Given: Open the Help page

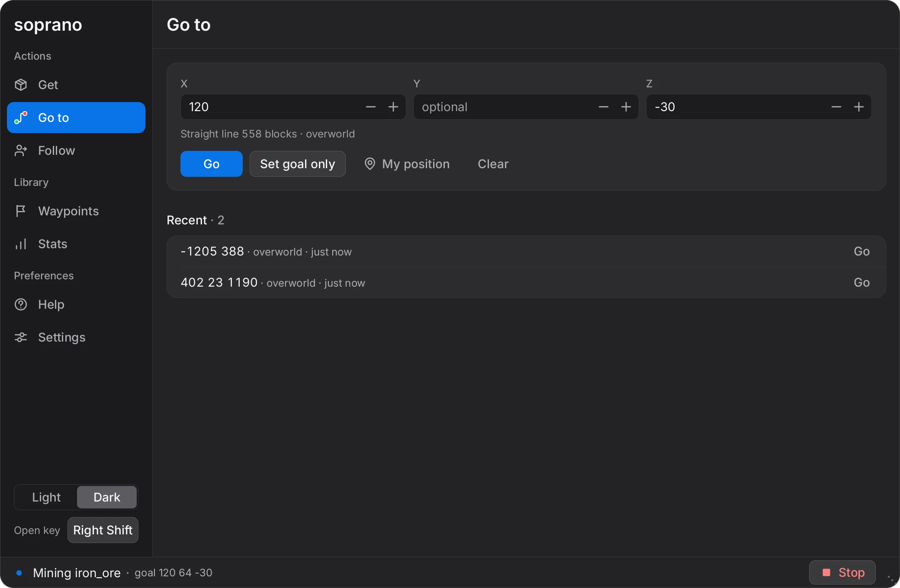Looking at the screenshot, I should pyautogui.click(x=76, y=304).
